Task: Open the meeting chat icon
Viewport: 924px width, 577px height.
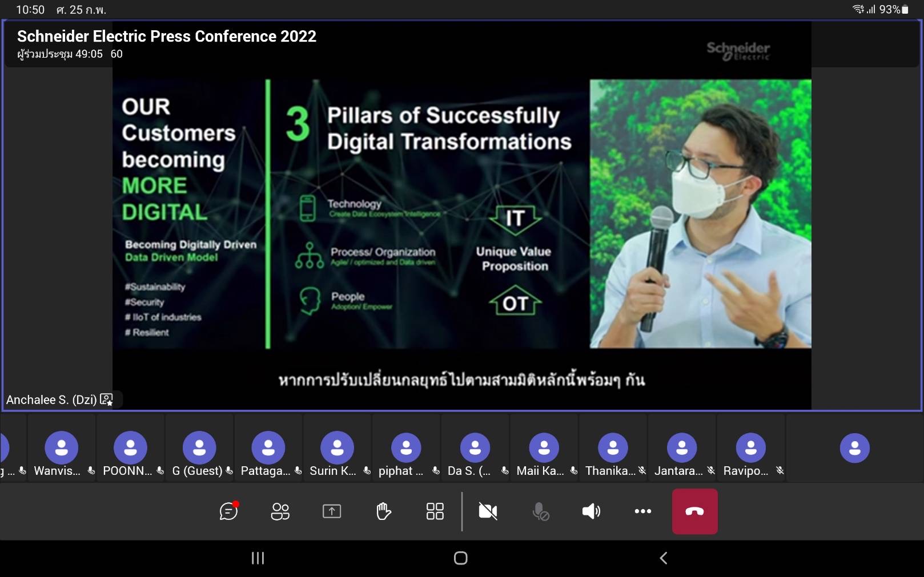Action: (x=229, y=511)
